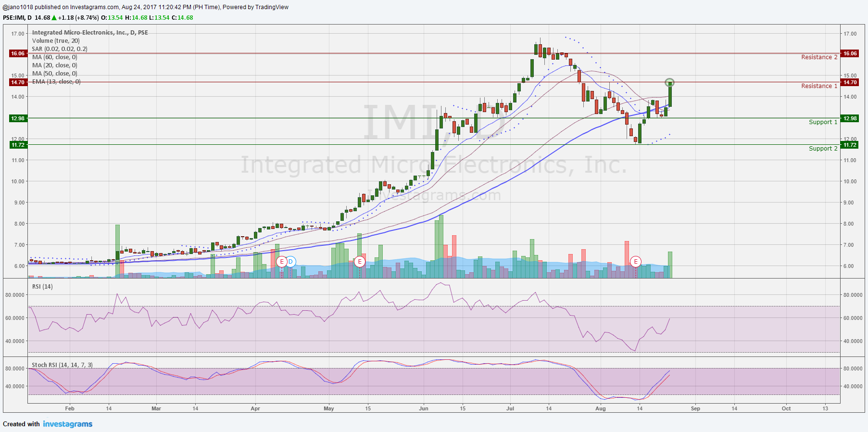The image size is (868, 432).
Task: Click the C:14.68 close value
Action: tap(182, 18)
